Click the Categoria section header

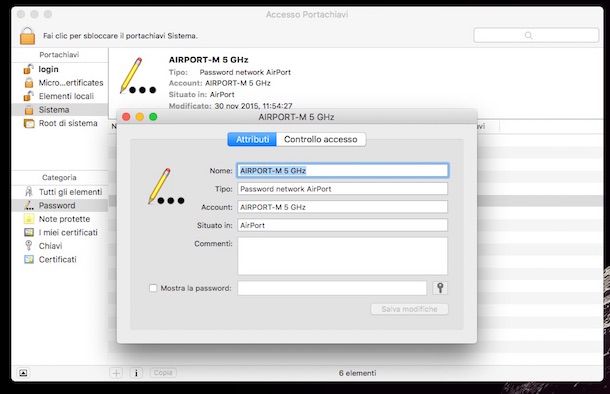coord(59,177)
